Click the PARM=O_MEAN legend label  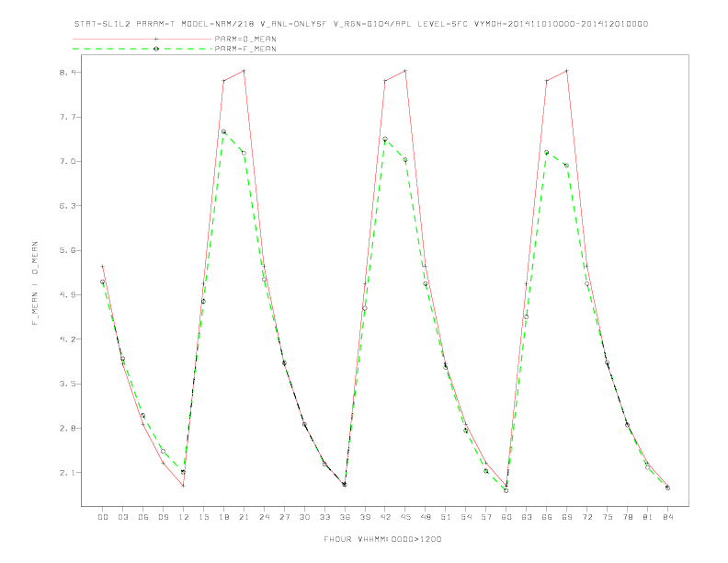tap(245, 39)
